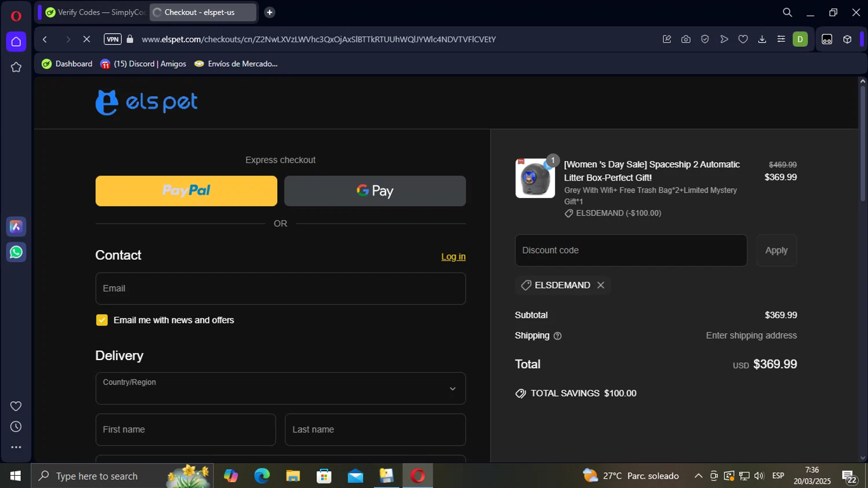Open easy setup sliders icon
Image resolution: width=868 pixels, height=488 pixels.
(781, 39)
